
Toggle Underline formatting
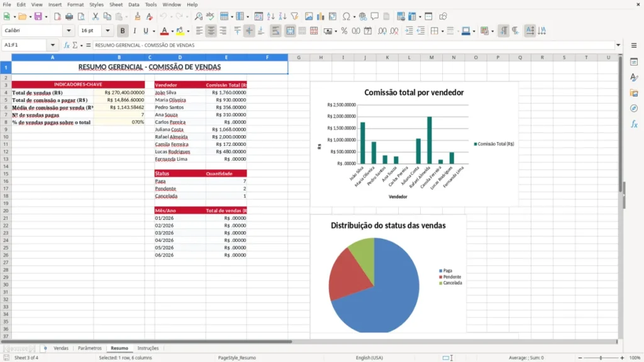pyautogui.click(x=145, y=31)
